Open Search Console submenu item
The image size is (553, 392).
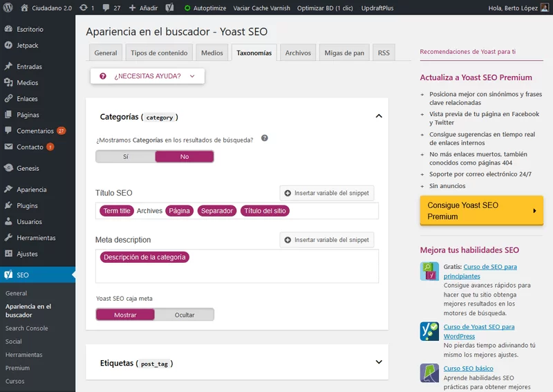[27, 328]
